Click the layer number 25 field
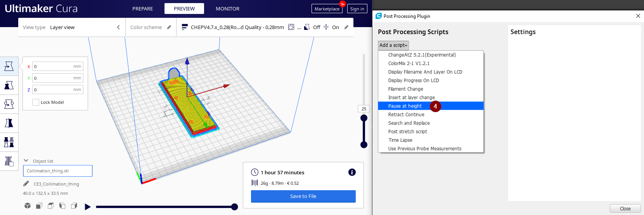This screenshot has height=215, width=644. tap(364, 109)
